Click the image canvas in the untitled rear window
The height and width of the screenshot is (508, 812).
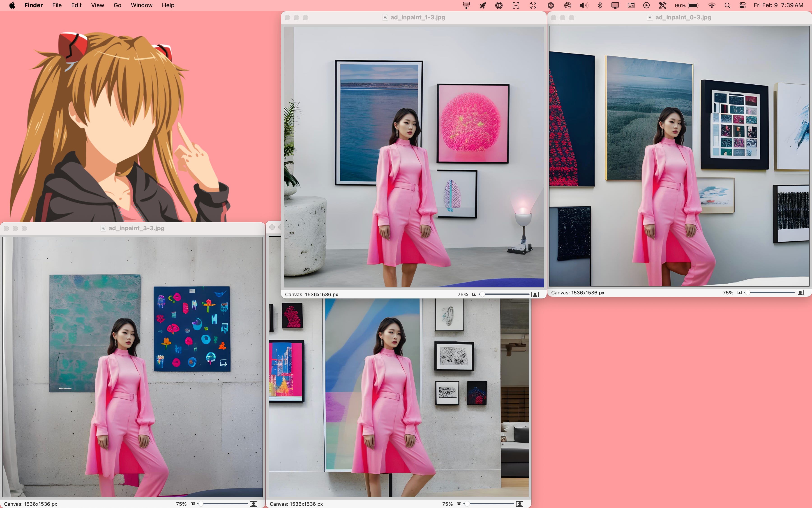pos(399,397)
